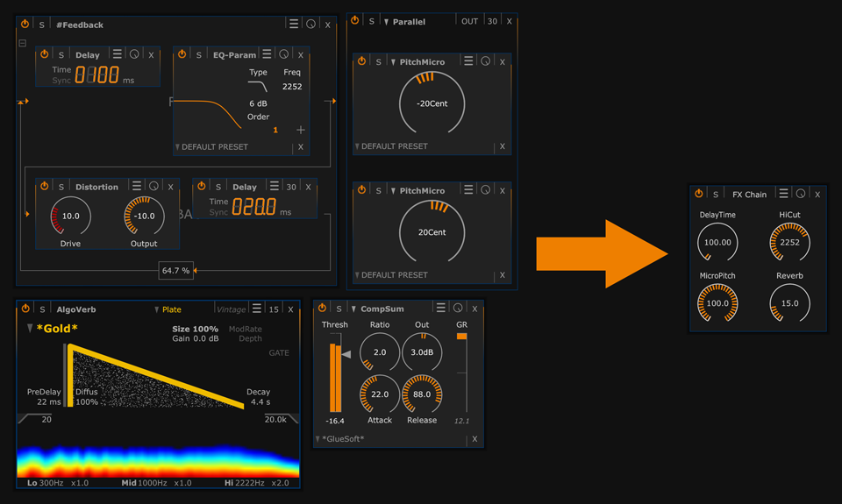The height and width of the screenshot is (504, 842).
Task: Open the *GlueSoft* preset dropdown in CompSum
Action: point(340,439)
